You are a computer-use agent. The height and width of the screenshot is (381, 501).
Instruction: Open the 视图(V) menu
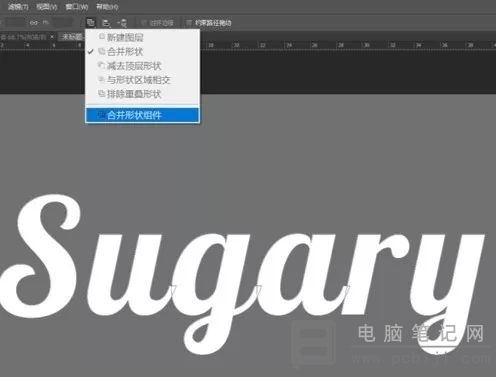pyautogui.click(x=47, y=7)
